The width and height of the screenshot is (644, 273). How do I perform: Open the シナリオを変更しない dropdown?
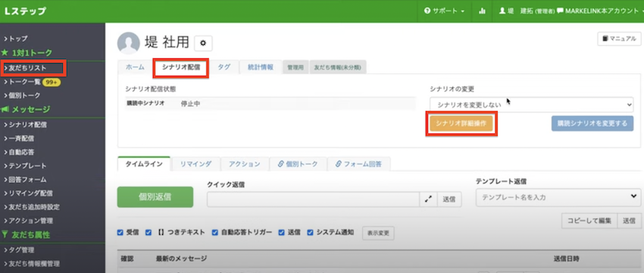[532, 105]
